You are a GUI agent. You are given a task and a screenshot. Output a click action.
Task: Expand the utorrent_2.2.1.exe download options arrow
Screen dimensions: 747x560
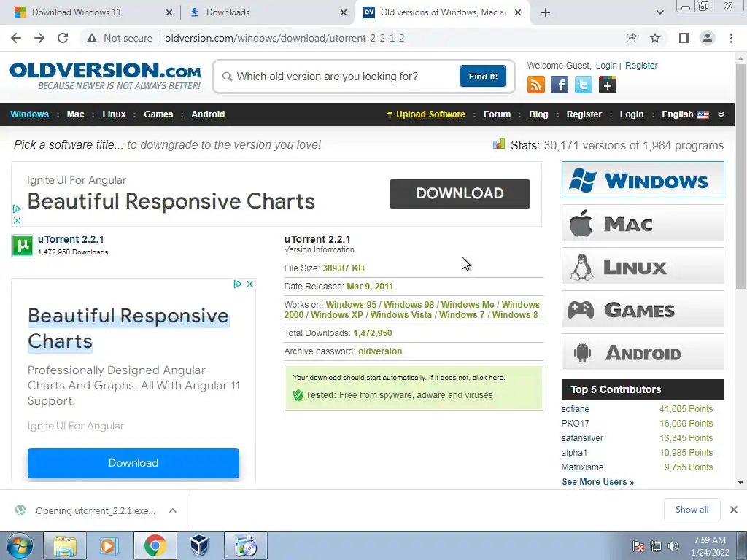[173, 510]
